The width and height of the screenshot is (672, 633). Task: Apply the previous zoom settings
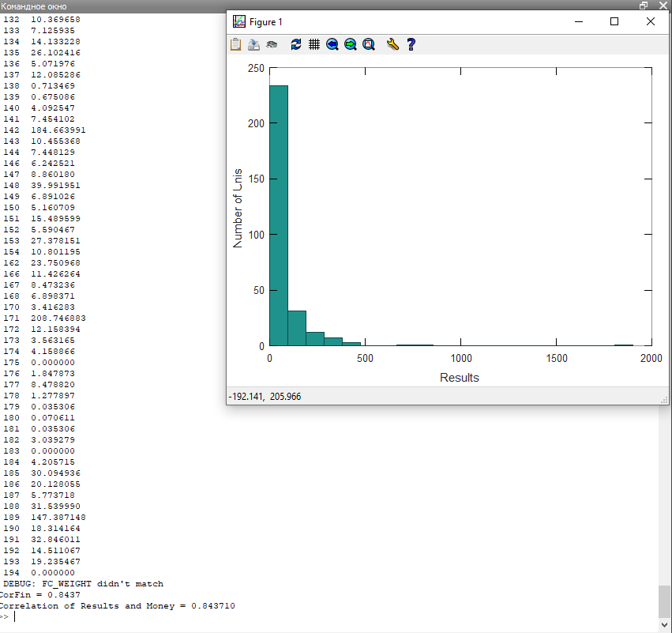pyautogui.click(x=332, y=44)
